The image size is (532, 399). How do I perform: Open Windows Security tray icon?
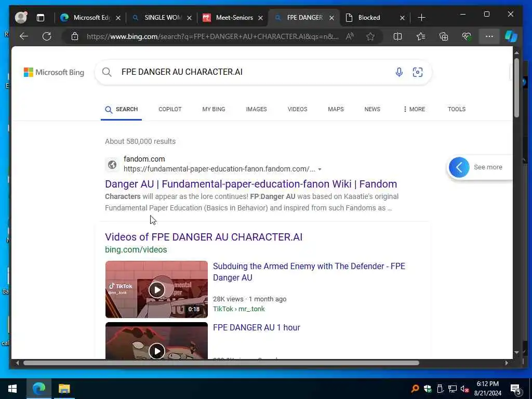click(x=428, y=389)
